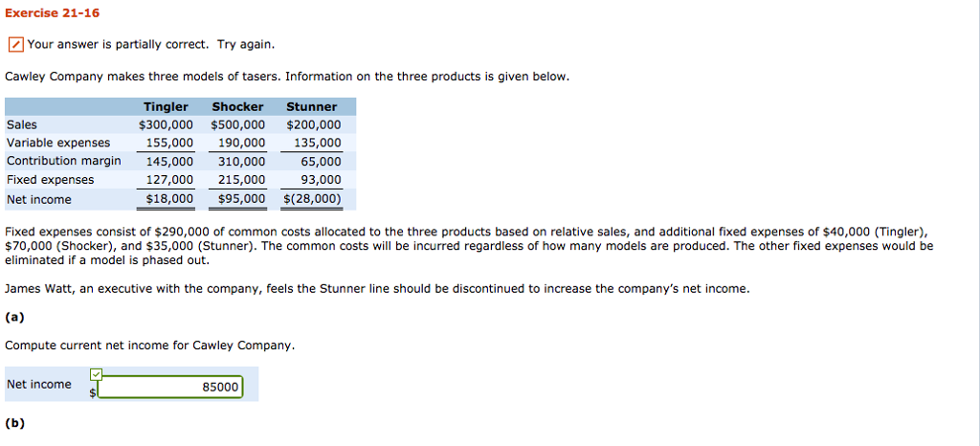980x446 pixels.
Task: Click the partially correct pencil icon
Action: tap(15, 45)
